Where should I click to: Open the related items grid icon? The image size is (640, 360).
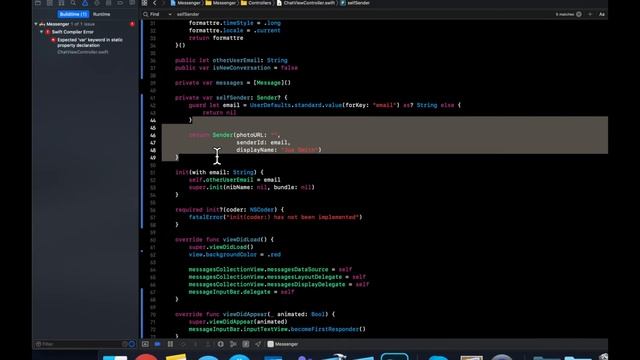pyautogui.click(x=144, y=3)
